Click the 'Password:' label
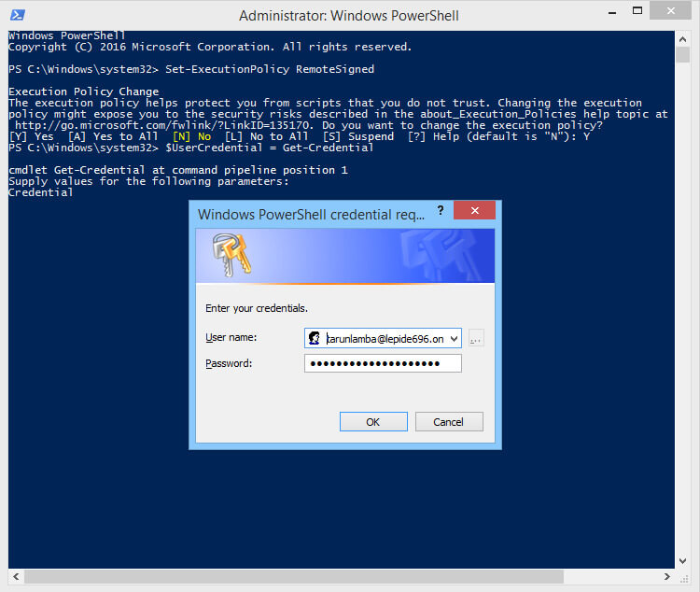Screen dimensions: 700x592 [x=229, y=363]
